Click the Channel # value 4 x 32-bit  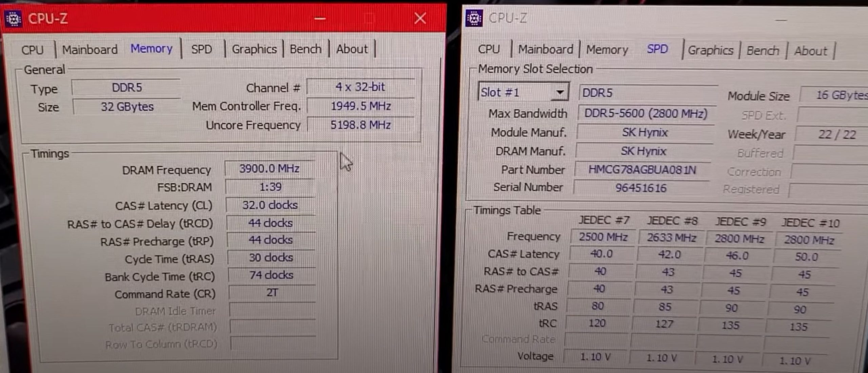click(x=360, y=87)
